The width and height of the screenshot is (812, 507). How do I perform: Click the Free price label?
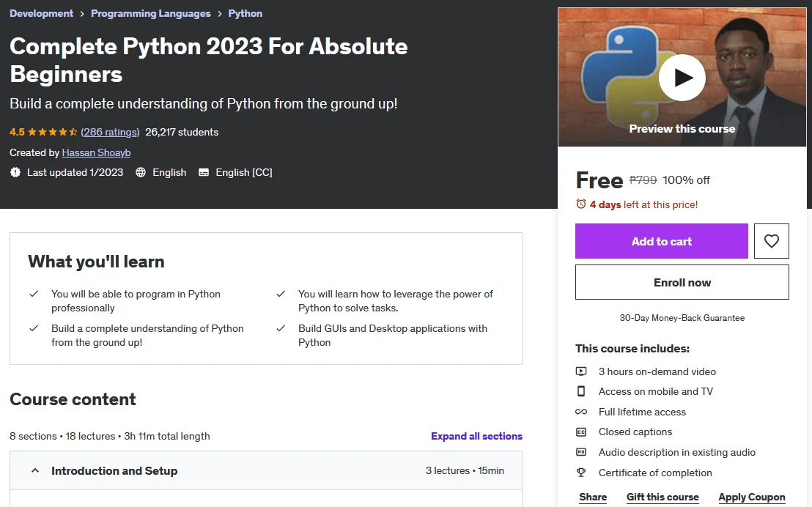[x=599, y=180]
